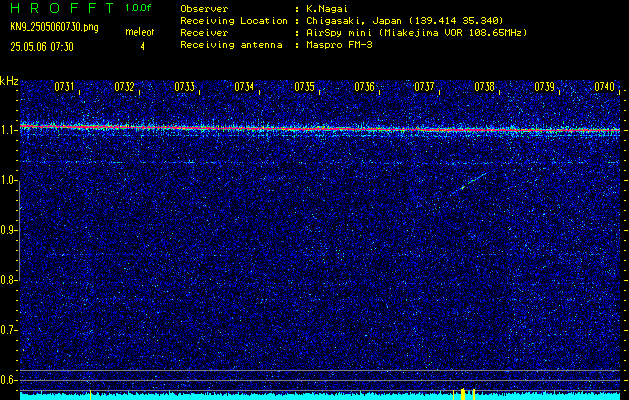This screenshot has height=400, width=629.
Task: Click the red carrier signal line at 1.1 kHz
Action: [320, 128]
